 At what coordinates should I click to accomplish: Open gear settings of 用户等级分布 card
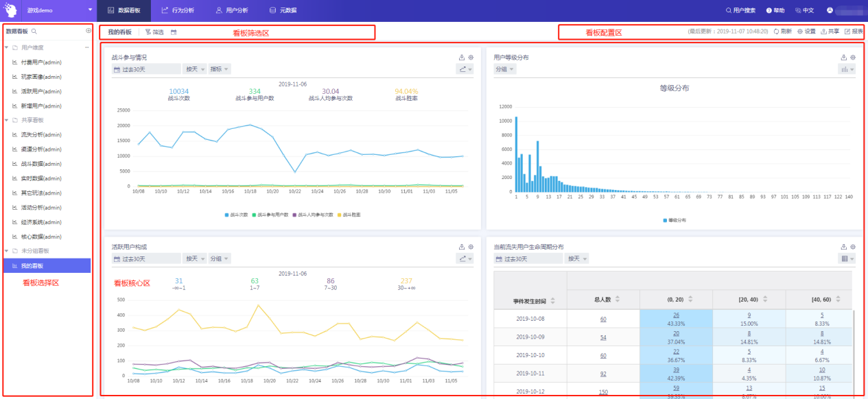(x=853, y=58)
